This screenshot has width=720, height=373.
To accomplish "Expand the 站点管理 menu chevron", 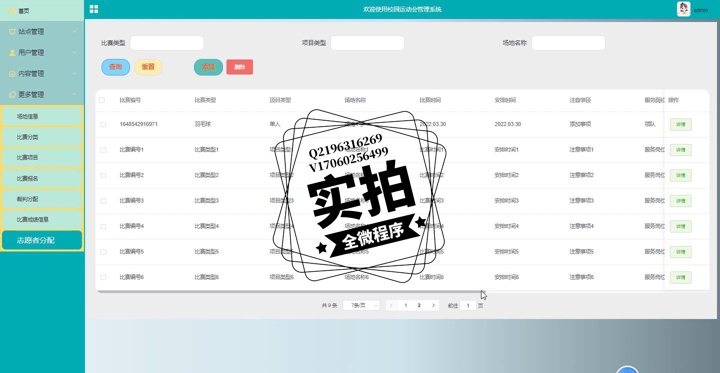I will [74, 32].
